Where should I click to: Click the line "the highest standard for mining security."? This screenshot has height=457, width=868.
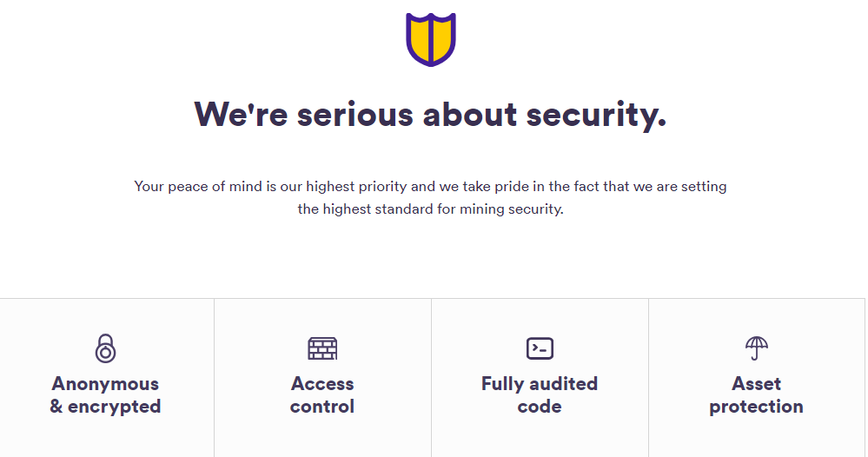pos(430,209)
